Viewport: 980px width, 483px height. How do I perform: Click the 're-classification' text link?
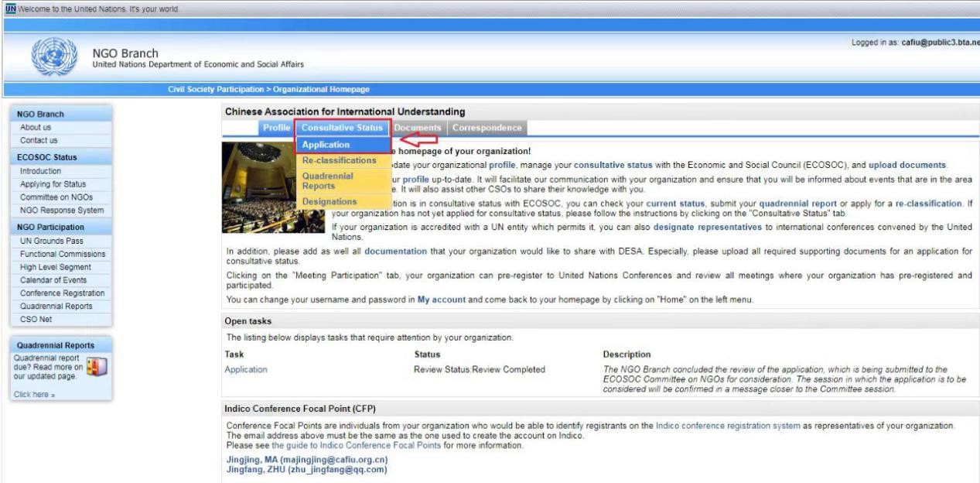[x=927, y=204]
